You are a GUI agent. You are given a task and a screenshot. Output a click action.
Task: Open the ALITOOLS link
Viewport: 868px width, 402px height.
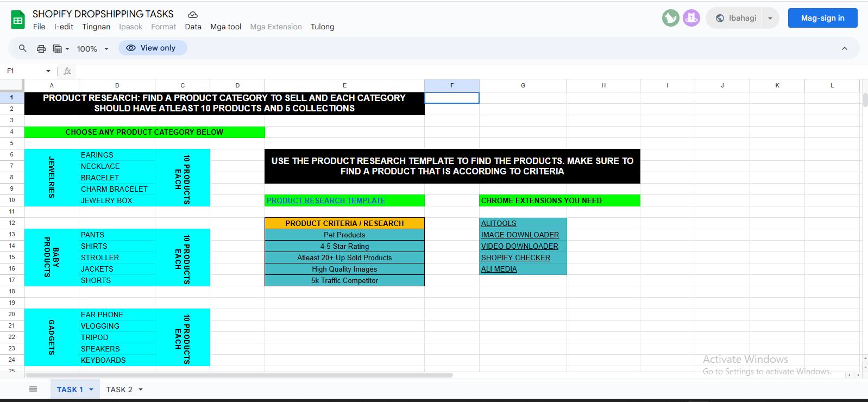tap(499, 223)
